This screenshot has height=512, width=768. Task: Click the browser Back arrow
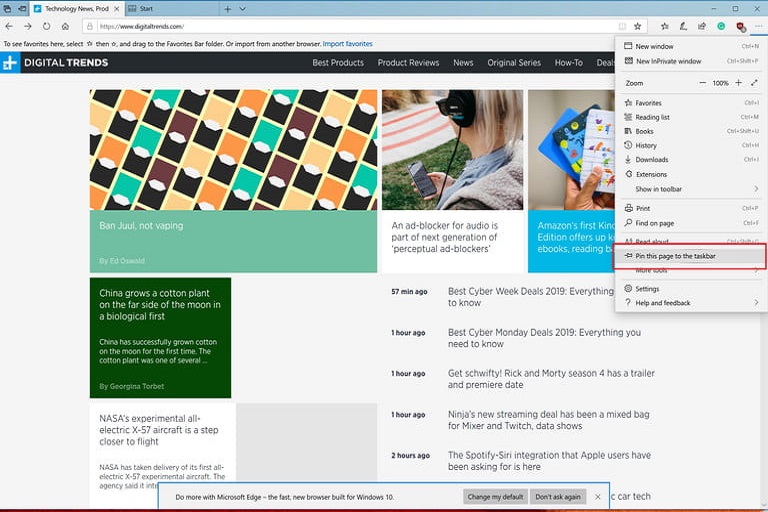pyautogui.click(x=9, y=26)
